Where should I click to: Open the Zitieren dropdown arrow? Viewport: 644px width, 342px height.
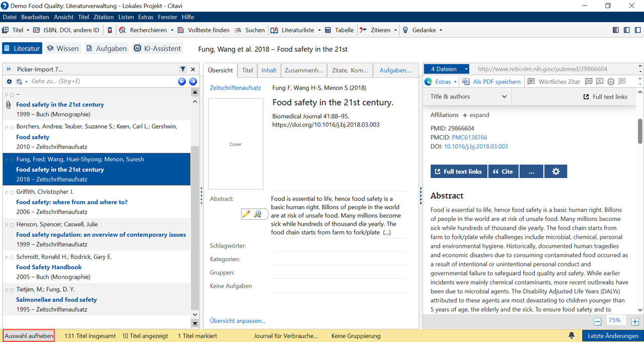tap(395, 30)
